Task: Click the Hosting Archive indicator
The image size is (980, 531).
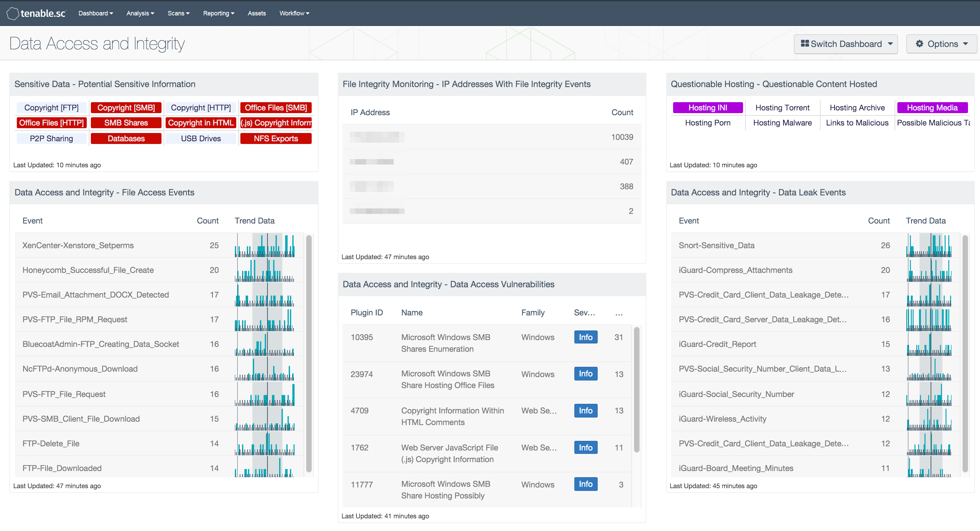Action: (x=857, y=108)
